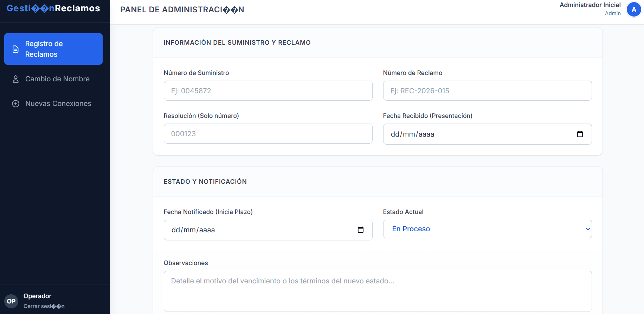Click the GestiónReclamos logo

53,8
